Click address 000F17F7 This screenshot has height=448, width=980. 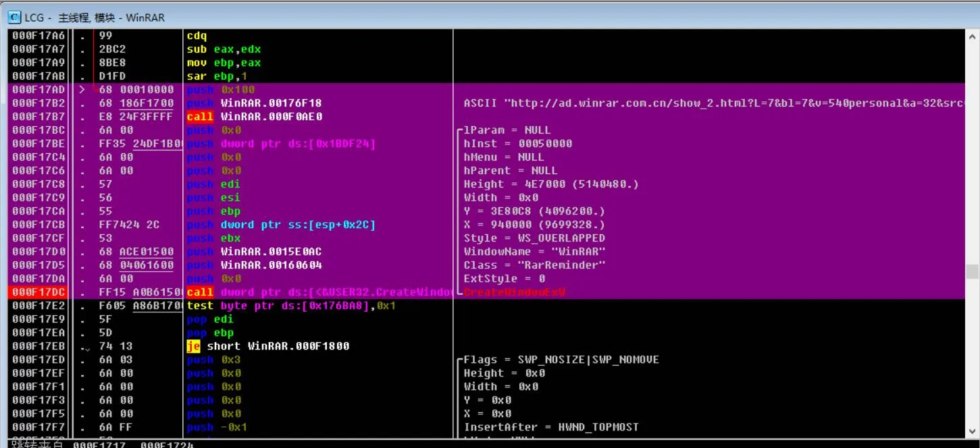39,427
